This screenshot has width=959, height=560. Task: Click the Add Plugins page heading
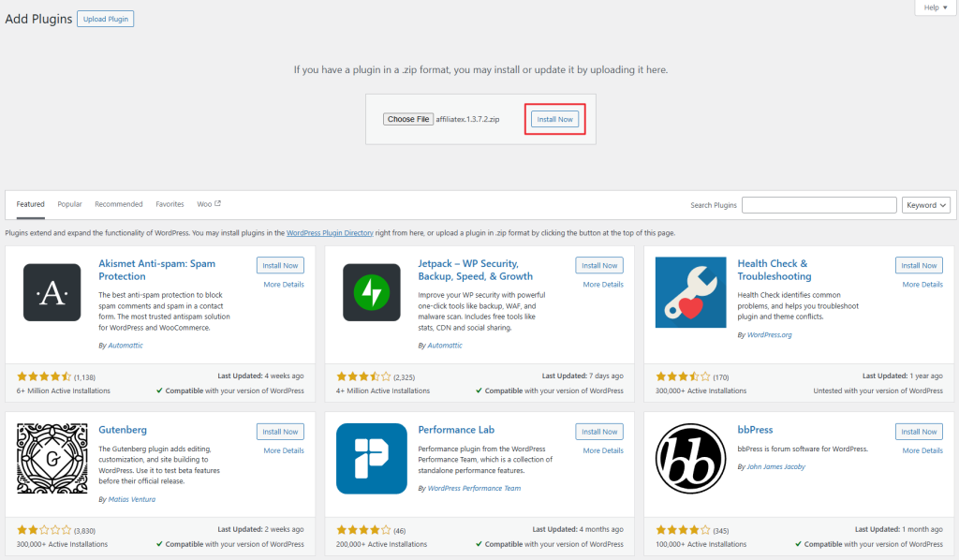pyautogui.click(x=38, y=19)
